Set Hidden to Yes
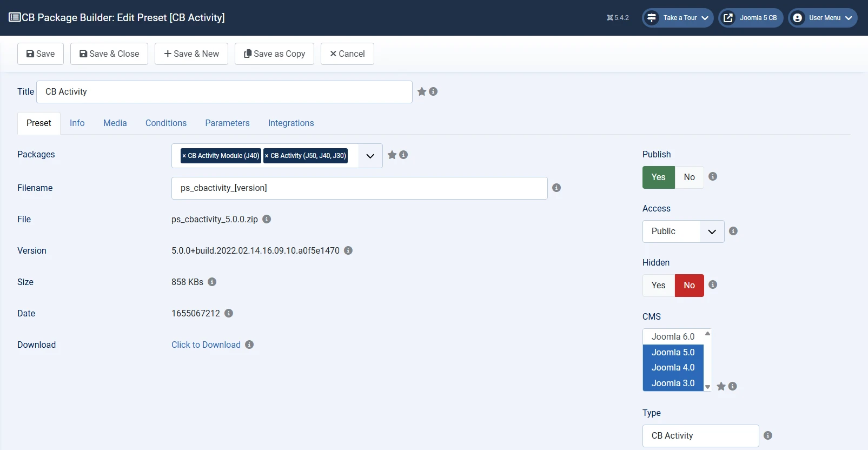Viewport: 868px width, 450px height. click(x=658, y=286)
